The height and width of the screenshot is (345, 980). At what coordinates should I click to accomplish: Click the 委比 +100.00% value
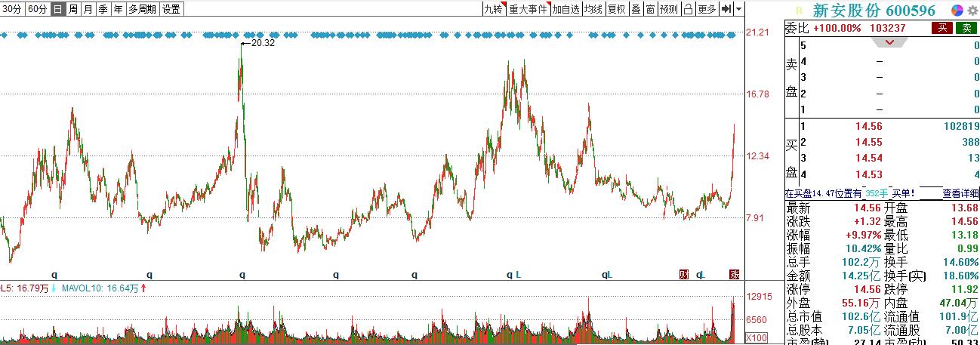837,27
